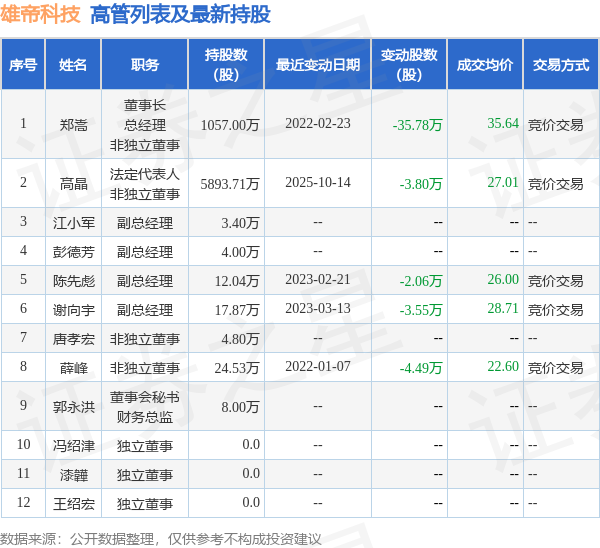This screenshot has width=600, height=548.
Task: Select the name 陈先彪
Action: coord(73,281)
